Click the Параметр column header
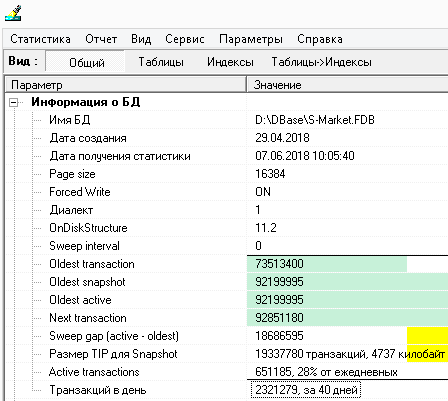448x401 pixels. [x=126, y=85]
